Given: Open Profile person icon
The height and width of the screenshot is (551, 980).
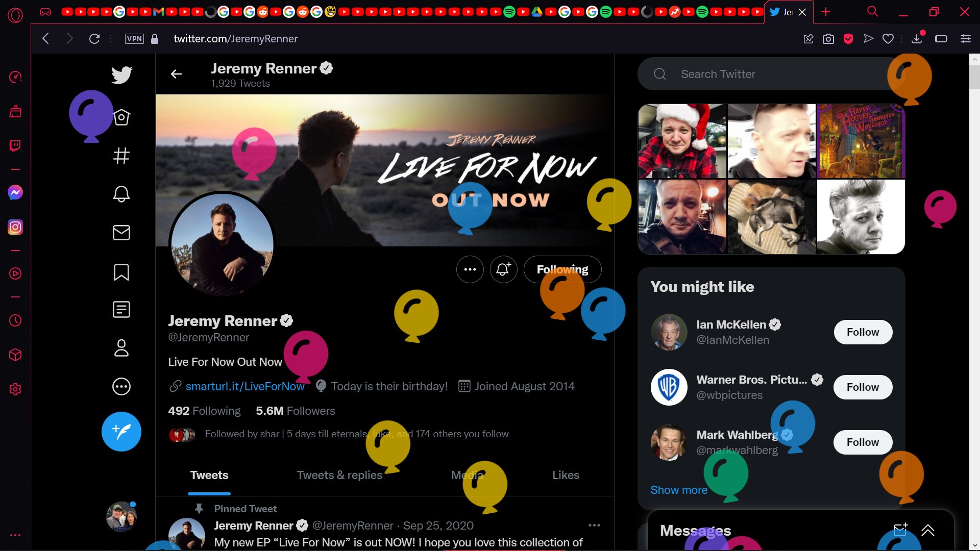Looking at the screenshot, I should click(x=121, y=348).
